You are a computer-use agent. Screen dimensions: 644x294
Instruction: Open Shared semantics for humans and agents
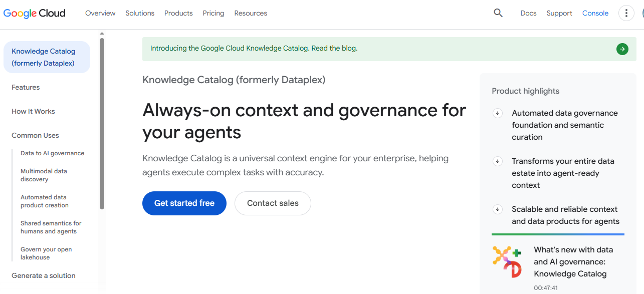coord(51,227)
